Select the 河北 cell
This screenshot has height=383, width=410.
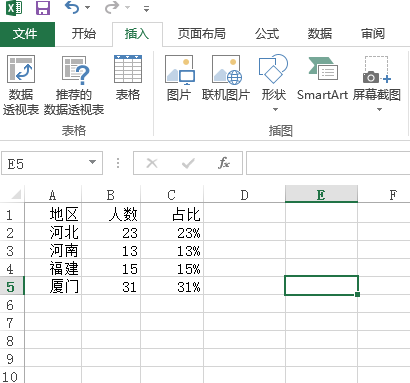pos(53,232)
